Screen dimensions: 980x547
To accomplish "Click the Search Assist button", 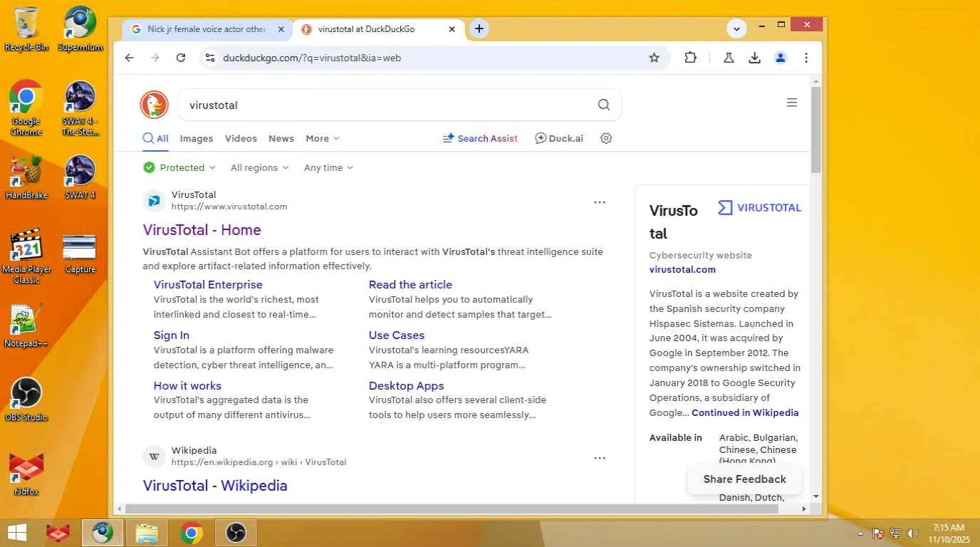I will click(480, 138).
